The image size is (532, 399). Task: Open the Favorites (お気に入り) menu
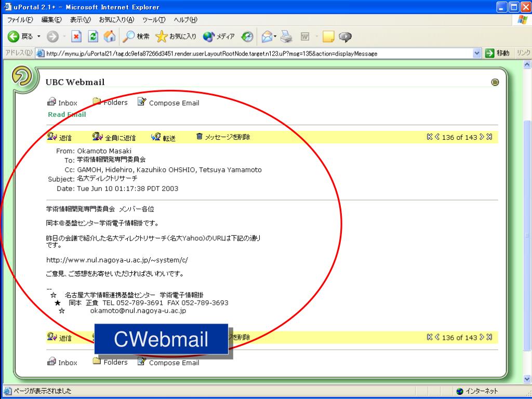pos(117,20)
